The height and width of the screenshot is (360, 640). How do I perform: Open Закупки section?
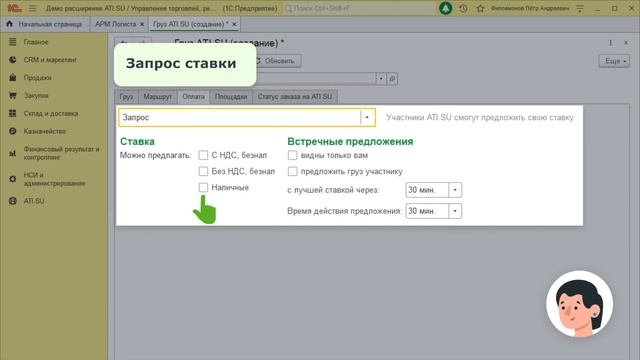[x=36, y=96]
